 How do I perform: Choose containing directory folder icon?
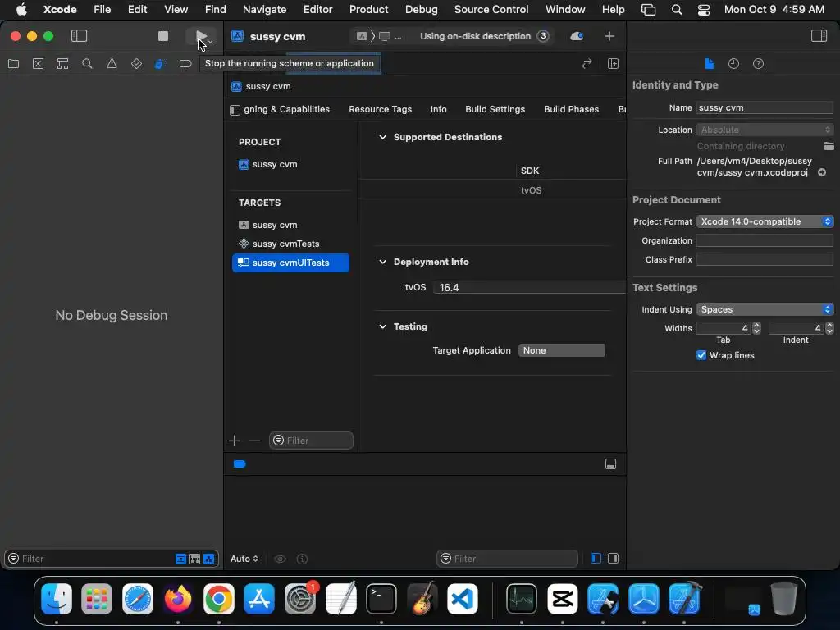pos(829,146)
